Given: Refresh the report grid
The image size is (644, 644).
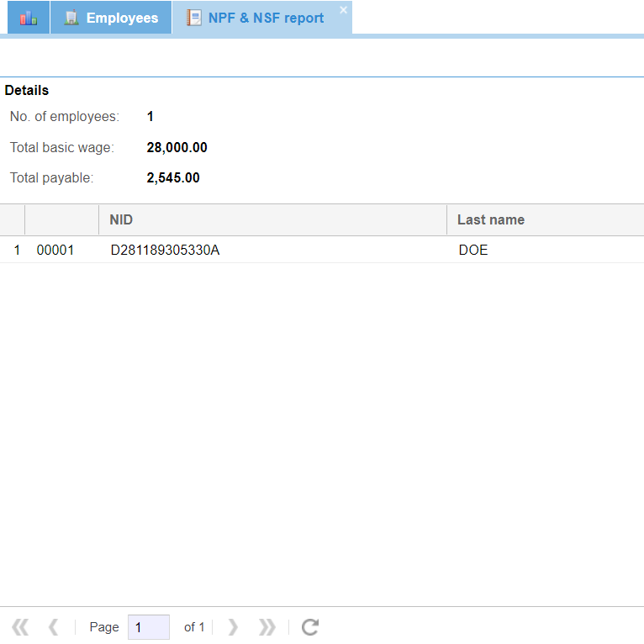Looking at the screenshot, I should point(310,627).
